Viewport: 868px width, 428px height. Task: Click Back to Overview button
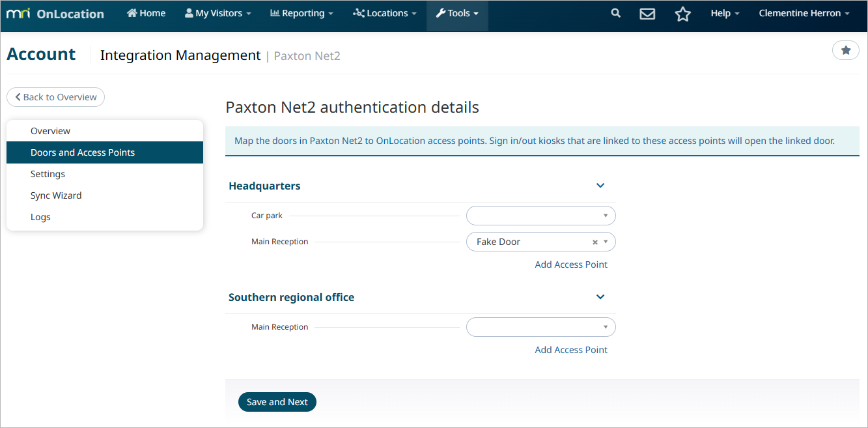[56, 97]
